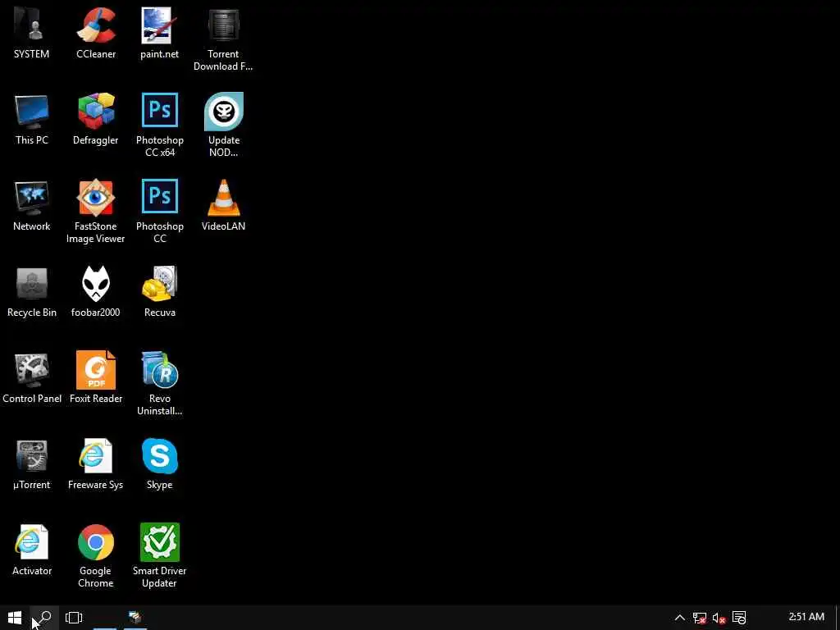Select the FastStone Image Viewer icon

click(96, 211)
